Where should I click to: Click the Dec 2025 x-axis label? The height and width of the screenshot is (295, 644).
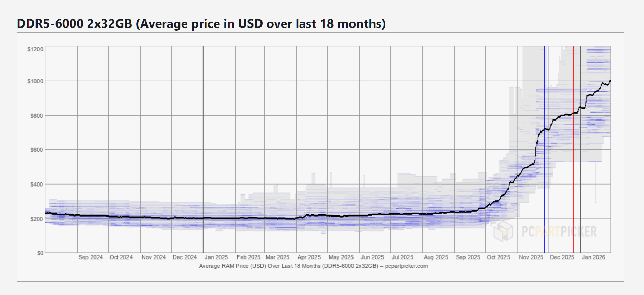click(x=562, y=257)
